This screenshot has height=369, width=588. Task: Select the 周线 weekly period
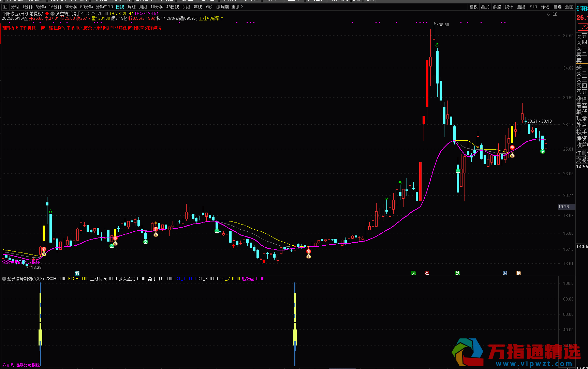[x=132, y=7]
